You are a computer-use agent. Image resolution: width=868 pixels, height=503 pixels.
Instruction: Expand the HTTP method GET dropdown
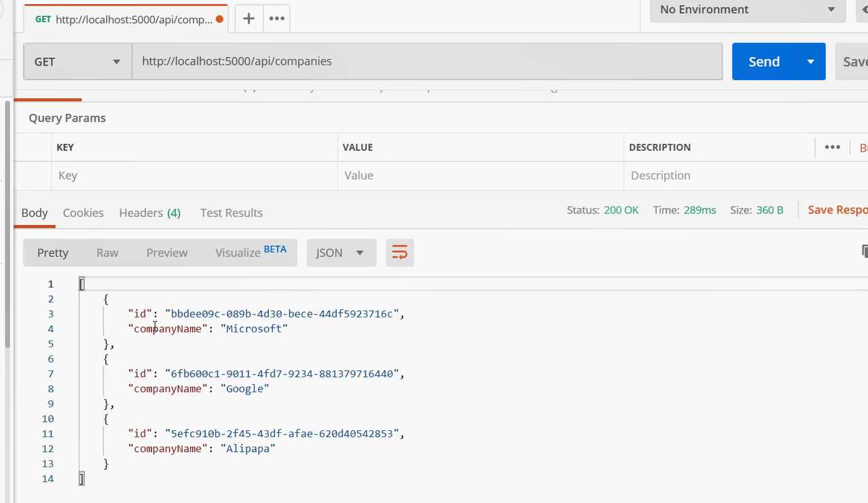tap(77, 62)
